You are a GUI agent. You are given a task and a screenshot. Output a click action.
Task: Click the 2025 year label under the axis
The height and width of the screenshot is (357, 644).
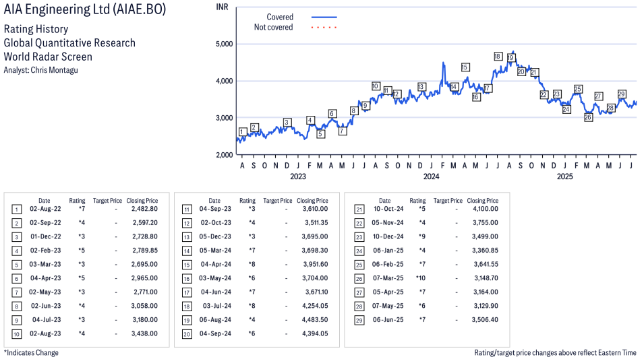pyautogui.click(x=564, y=176)
